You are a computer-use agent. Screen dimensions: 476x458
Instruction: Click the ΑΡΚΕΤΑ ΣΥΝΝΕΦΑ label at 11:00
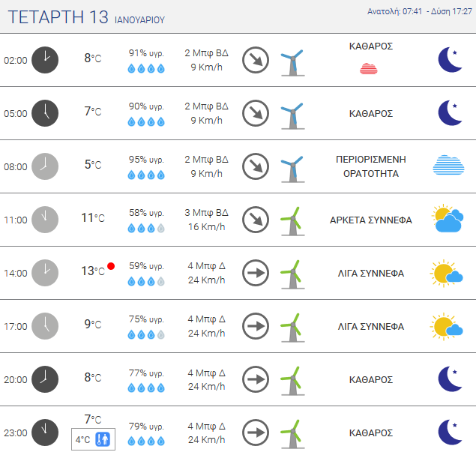point(371,220)
